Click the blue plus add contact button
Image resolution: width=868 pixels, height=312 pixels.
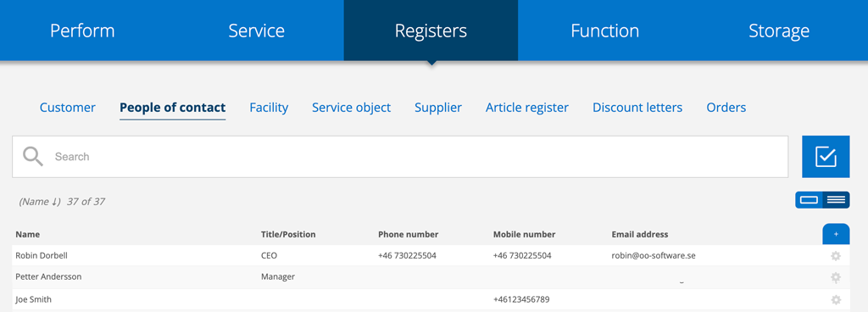tap(836, 234)
